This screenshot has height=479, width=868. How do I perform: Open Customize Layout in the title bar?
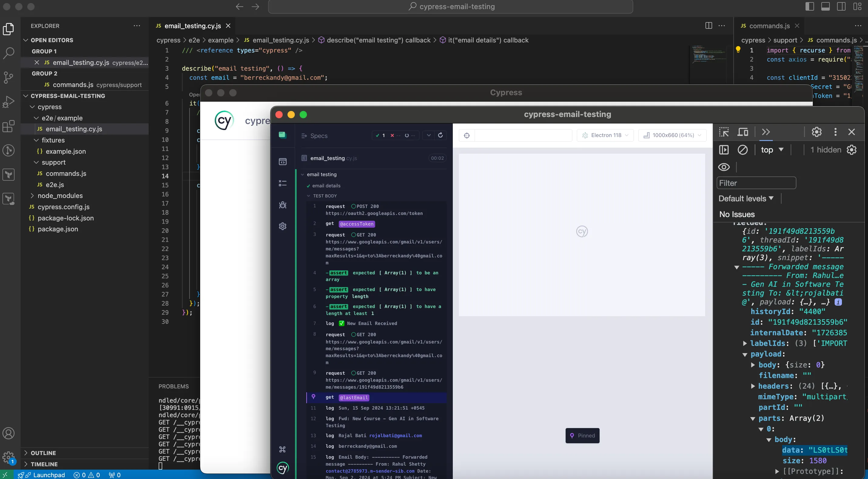point(857,7)
